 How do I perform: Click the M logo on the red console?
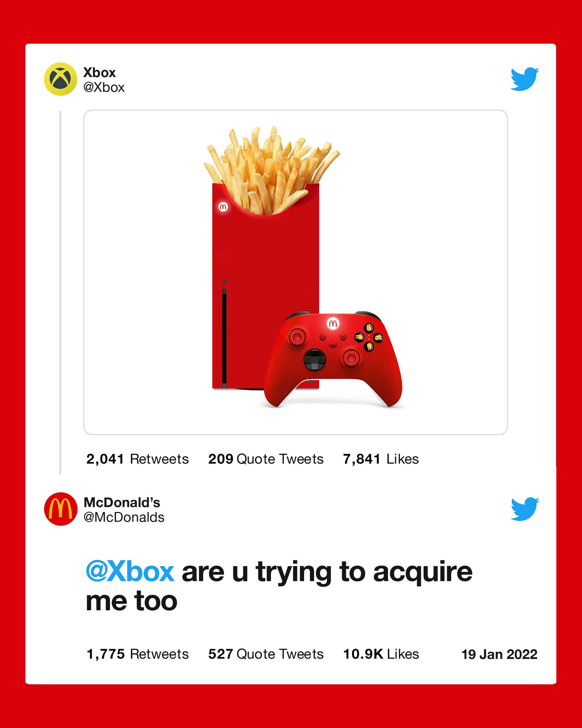[x=223, y=207]
